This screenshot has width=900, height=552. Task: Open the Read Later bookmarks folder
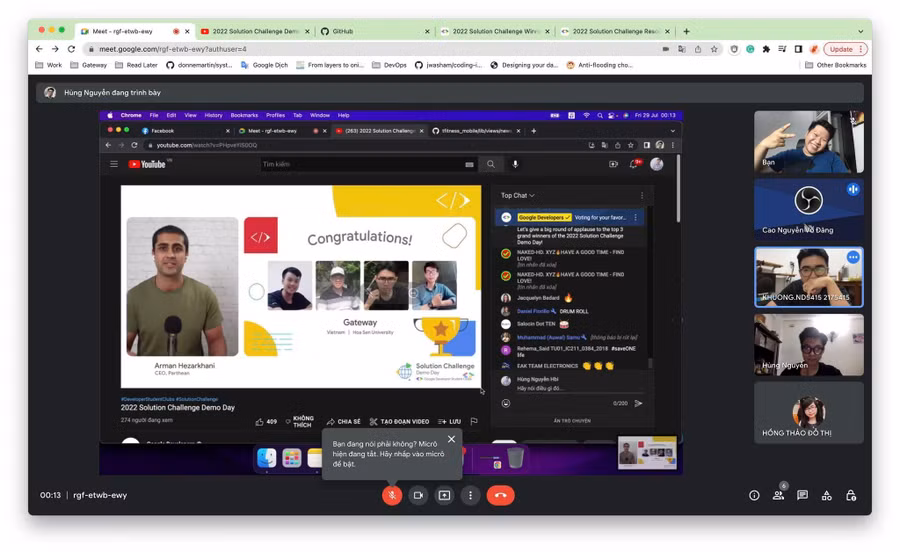136,65
